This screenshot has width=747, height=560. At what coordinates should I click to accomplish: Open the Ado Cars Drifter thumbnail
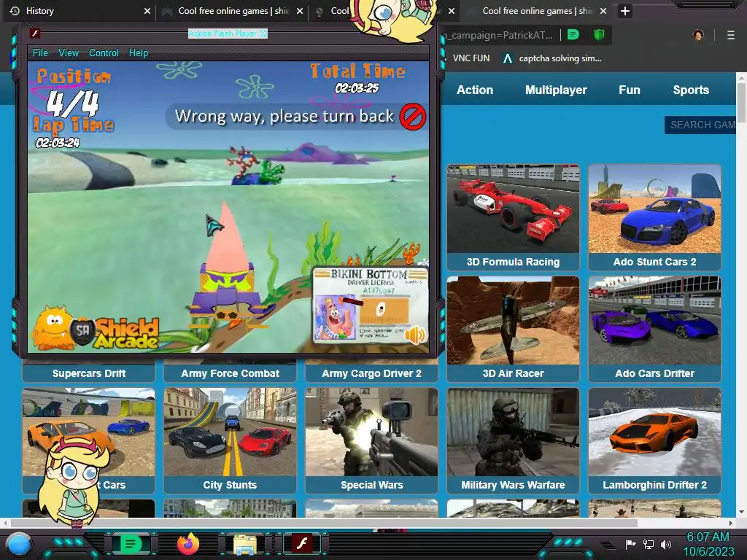[x=654, y=321]
